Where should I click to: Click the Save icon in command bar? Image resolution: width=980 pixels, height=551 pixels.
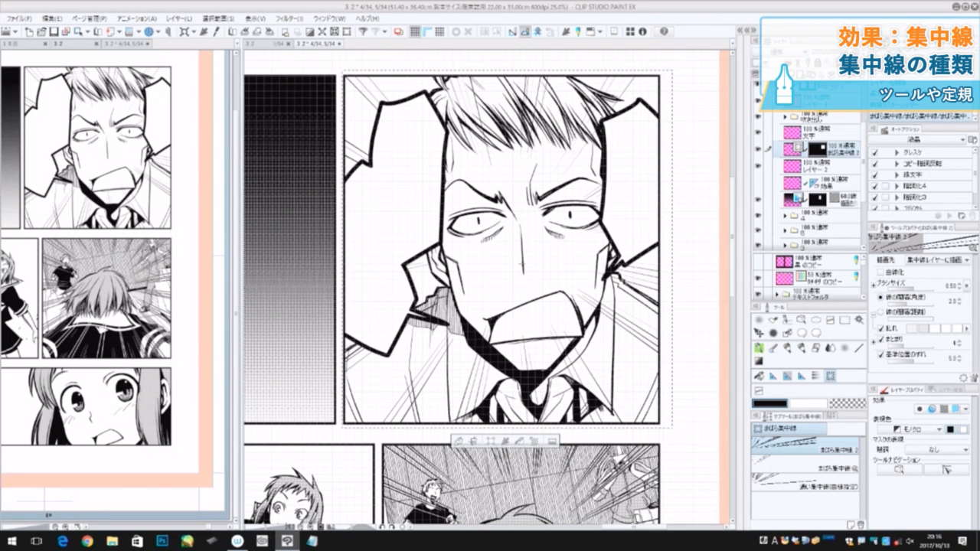click(54, 31)
